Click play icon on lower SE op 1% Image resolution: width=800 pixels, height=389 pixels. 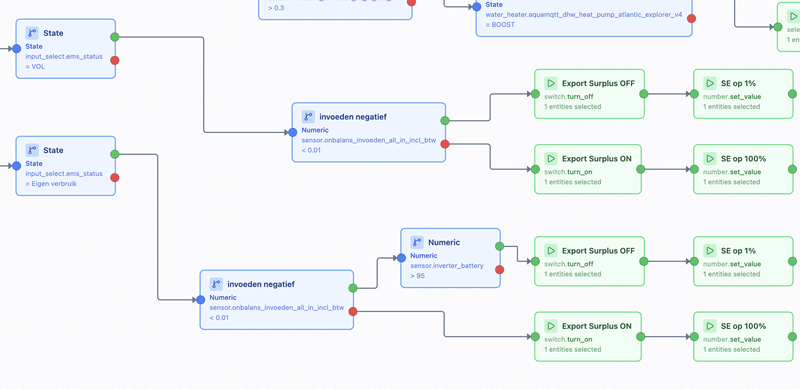pyautogui.click(x=710, y=251)
